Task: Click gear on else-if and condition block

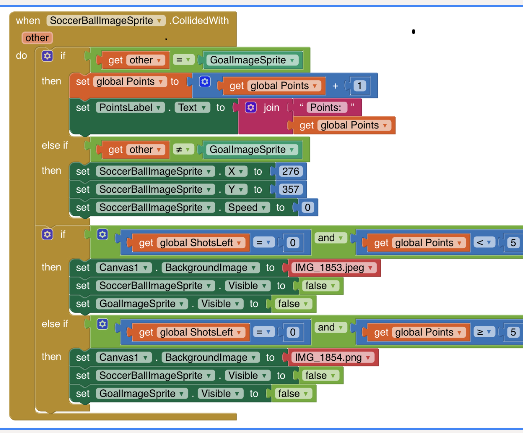Action: (x=102, y=324)
